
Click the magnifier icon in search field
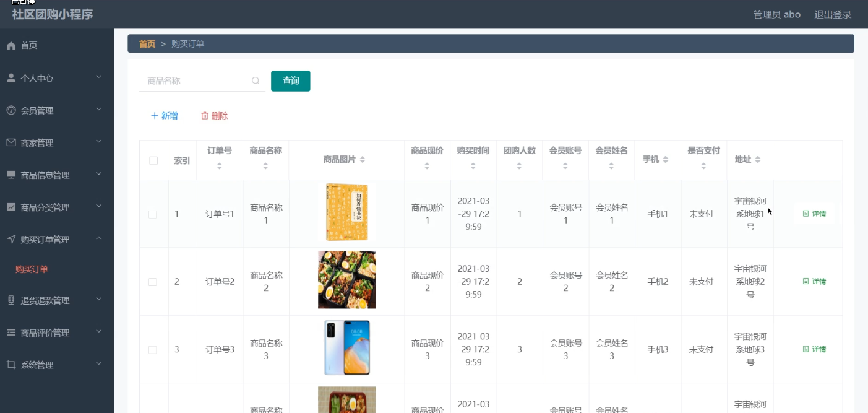tap(256, 80)
